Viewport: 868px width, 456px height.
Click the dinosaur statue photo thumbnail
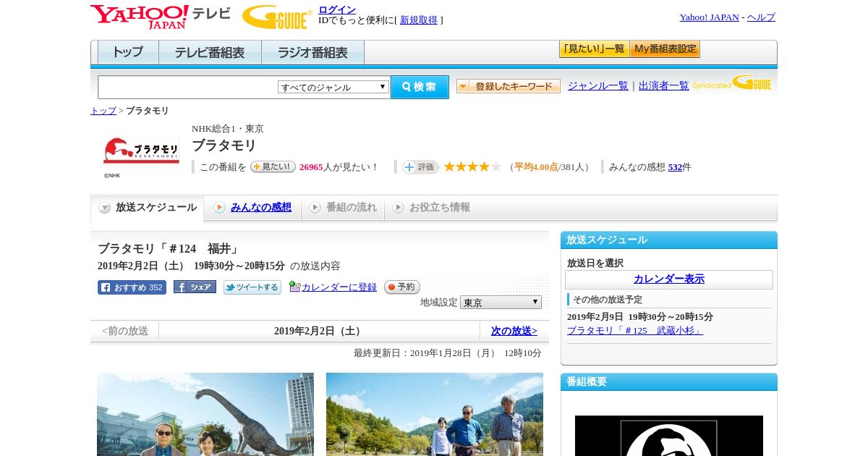[205, 414]
